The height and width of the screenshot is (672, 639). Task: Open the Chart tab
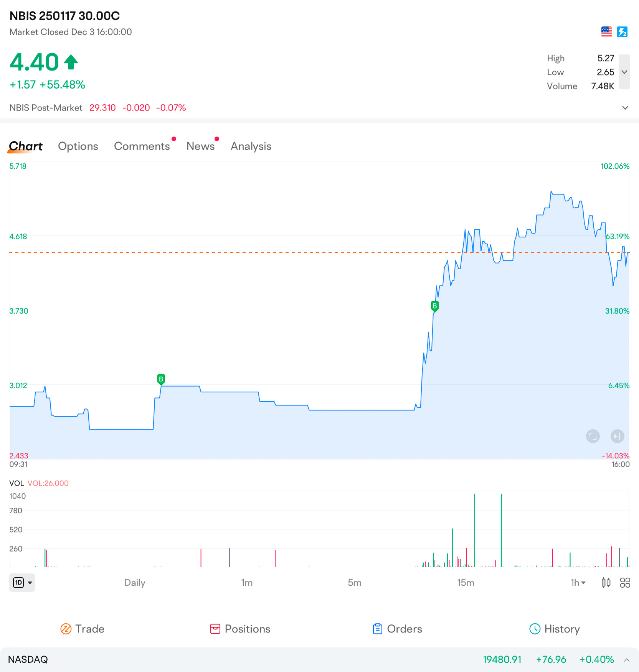coord(26,146)
